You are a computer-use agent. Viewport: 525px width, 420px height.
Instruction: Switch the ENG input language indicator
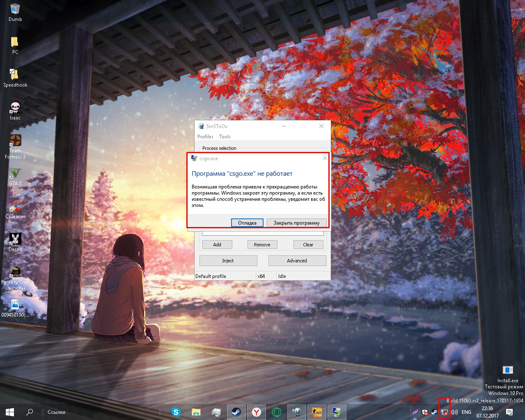pyautogui.click(x=466, y=412)
